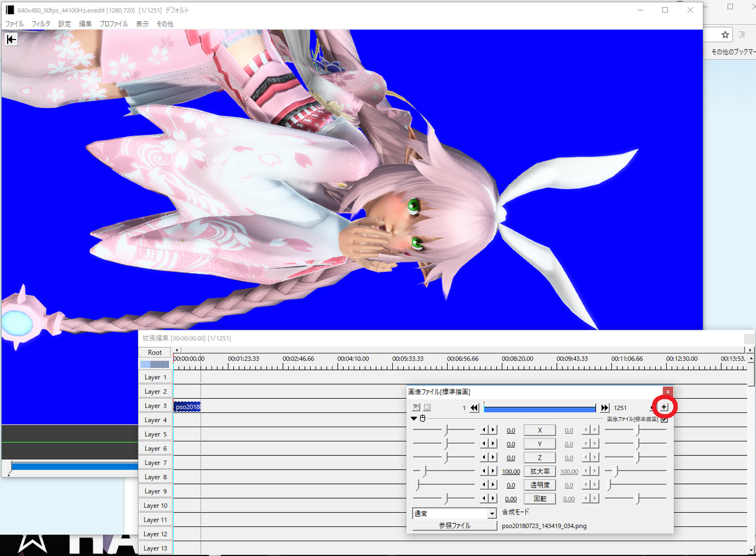Click the bookmark star in the browser window
Image resolution: width=756 pixels, height=556 pixels.
click(x=725, y=34)
